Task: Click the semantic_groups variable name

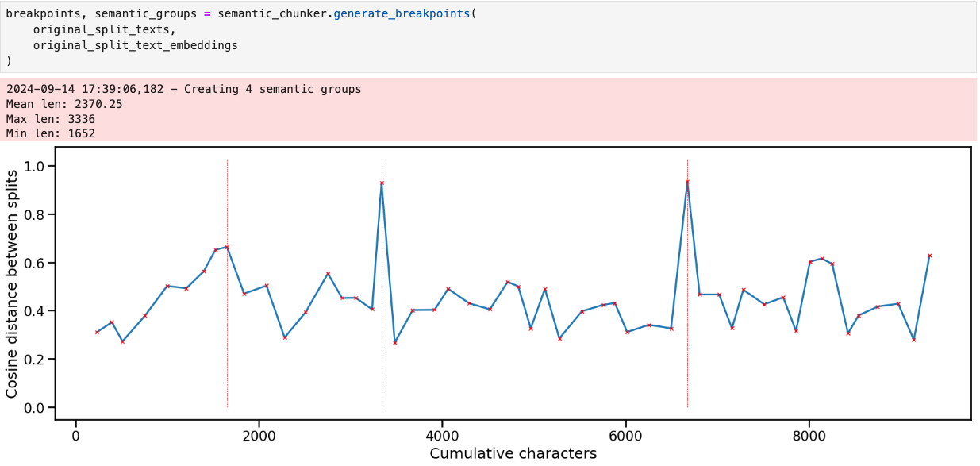Action: point(144,13)
